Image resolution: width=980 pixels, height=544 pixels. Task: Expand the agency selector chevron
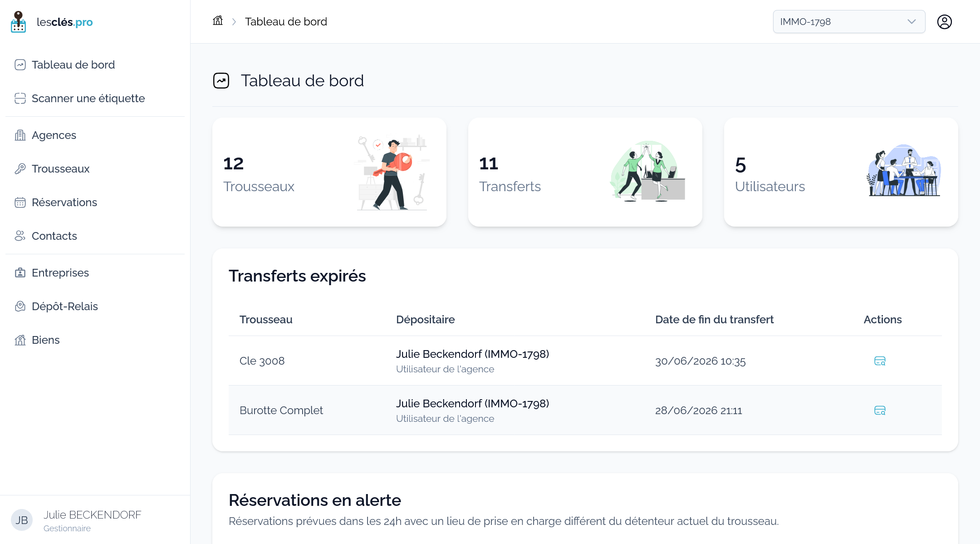coord(911,22)
